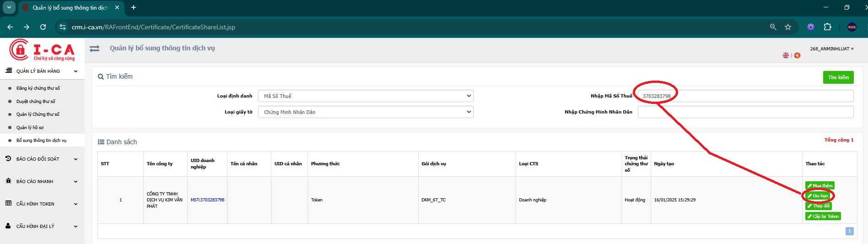Open a new browser tab
This screenshot has height=244, width=868.
[x=134, y=7]
